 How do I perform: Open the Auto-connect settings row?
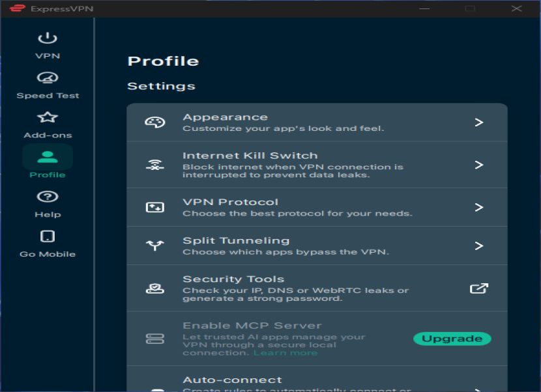click(317, 379)
